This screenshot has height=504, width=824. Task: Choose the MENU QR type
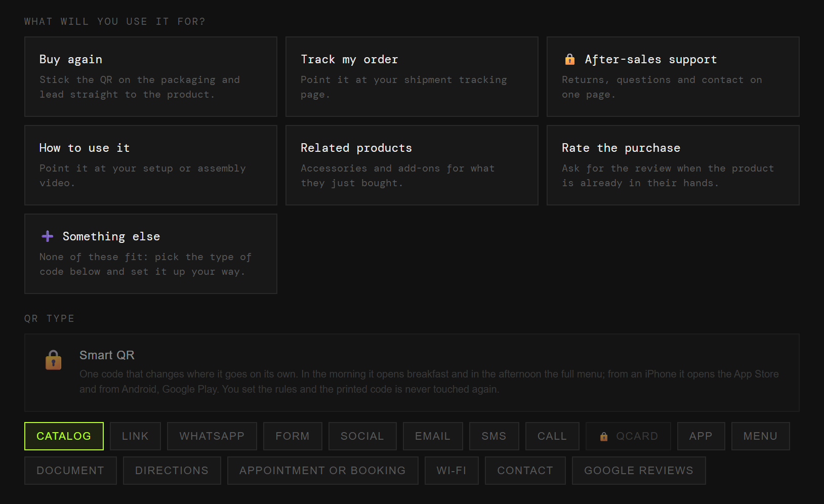tap(760, 436)
